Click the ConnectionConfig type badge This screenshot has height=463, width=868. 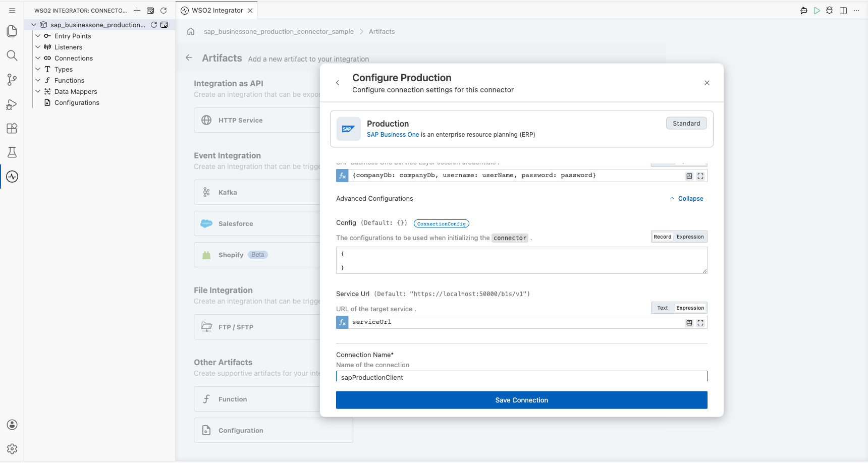[442, 223]
